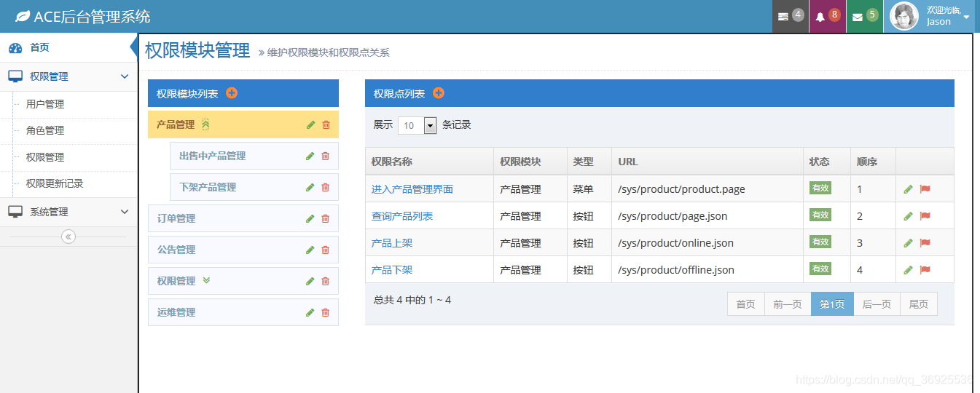Delete the 运维管理 module
980x393 pixels.
(325, 312)
